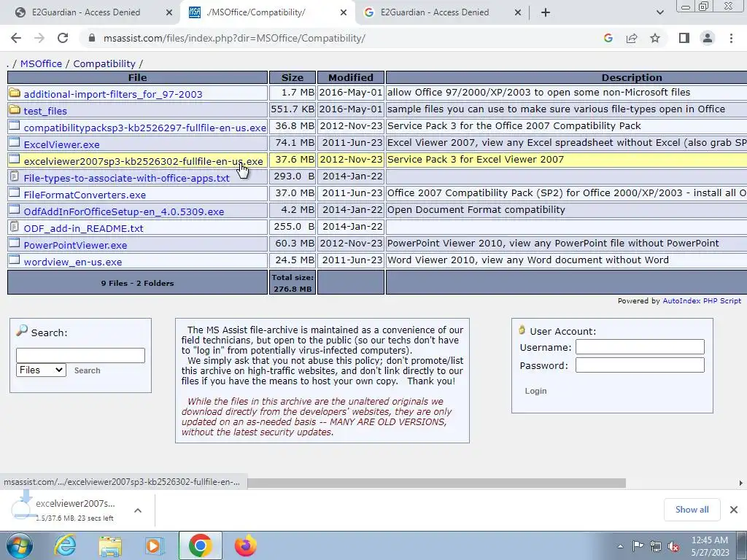This screenshot has width=747, height=560.
Task: Click the Google icon in address bar
Action: (608, 38)
